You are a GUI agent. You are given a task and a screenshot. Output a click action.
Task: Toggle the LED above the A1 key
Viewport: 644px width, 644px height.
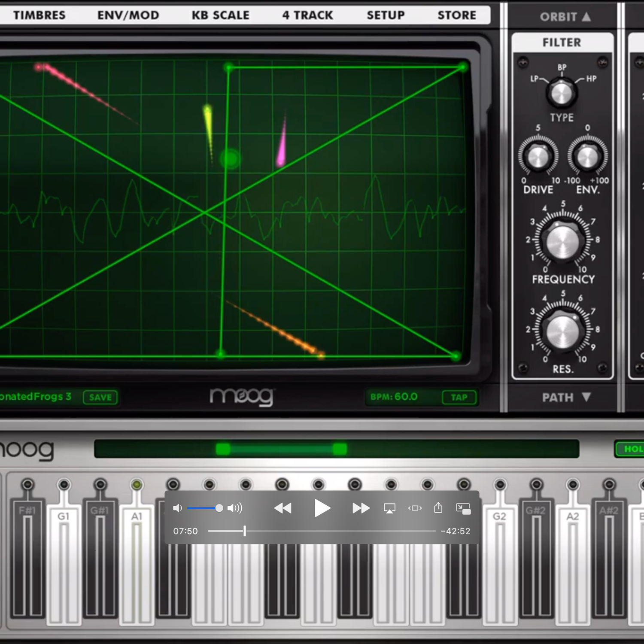point(137,485)
